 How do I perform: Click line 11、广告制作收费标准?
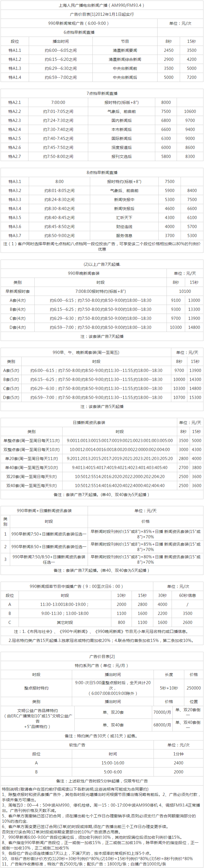coord(84,864)
